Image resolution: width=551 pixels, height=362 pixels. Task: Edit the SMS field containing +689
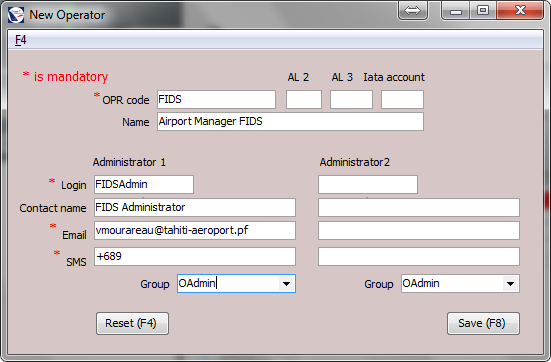coord(195,257)
